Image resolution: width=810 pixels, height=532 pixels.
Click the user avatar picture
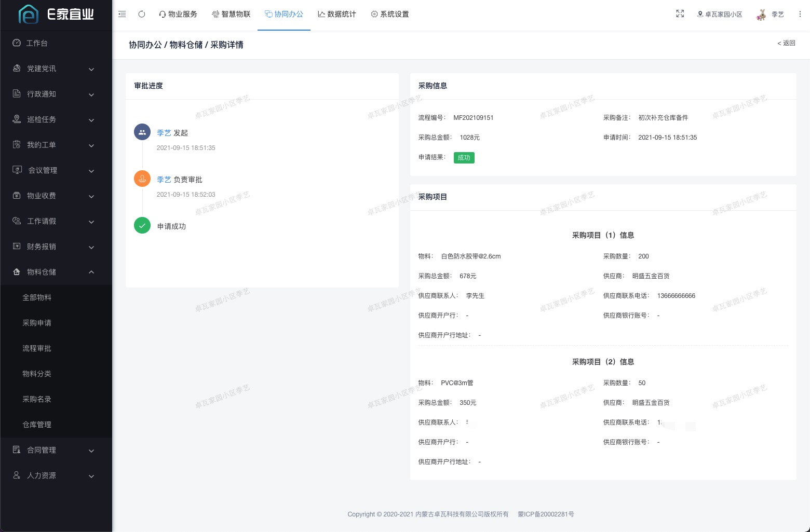(x=761, y=15)
